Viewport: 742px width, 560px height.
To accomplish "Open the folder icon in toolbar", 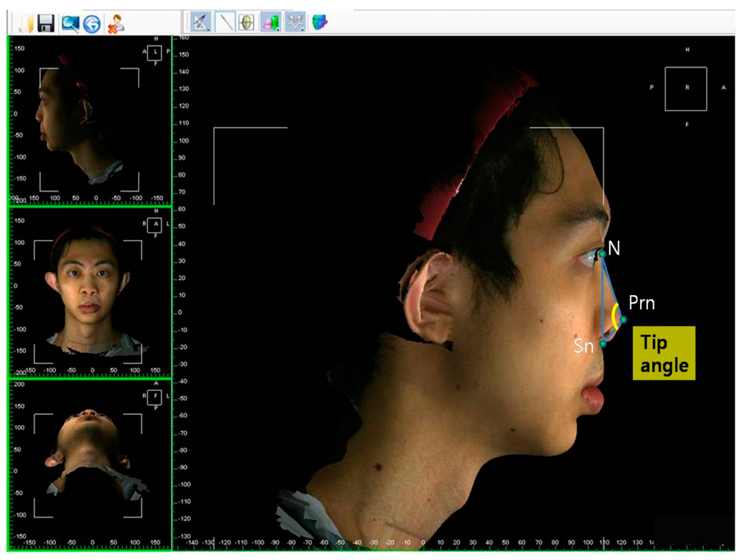I will pyautogui.click(x=26, y=24).
